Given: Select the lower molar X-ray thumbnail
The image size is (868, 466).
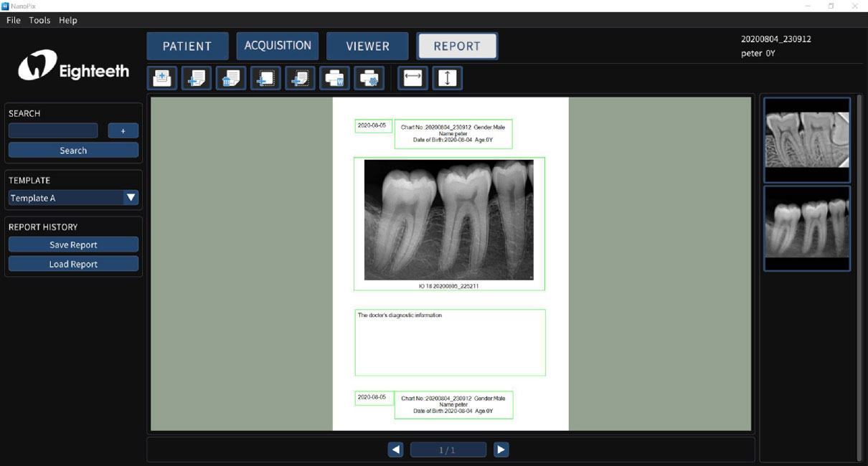Looking at the screenshot, I should click(x=806, y=228).
